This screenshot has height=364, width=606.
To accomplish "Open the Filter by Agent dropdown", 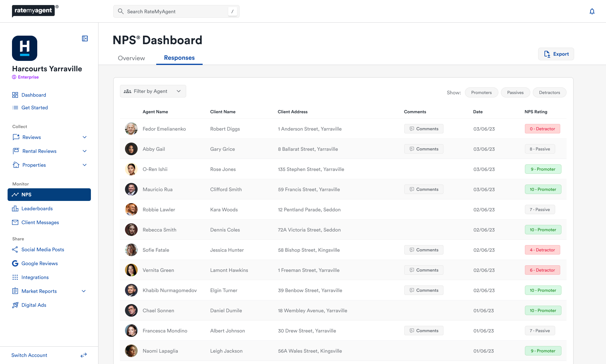I will click(153, 91).
